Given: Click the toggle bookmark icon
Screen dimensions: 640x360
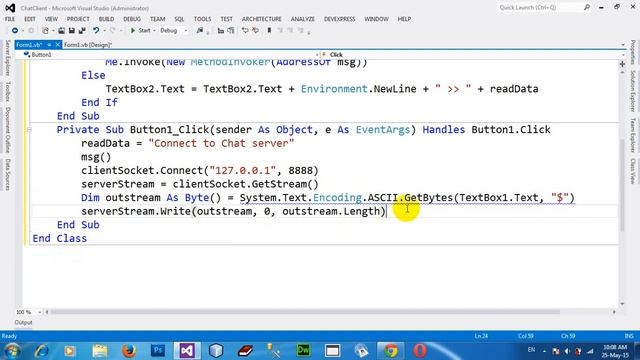Looking at the screenshot, I should [269, 31].
